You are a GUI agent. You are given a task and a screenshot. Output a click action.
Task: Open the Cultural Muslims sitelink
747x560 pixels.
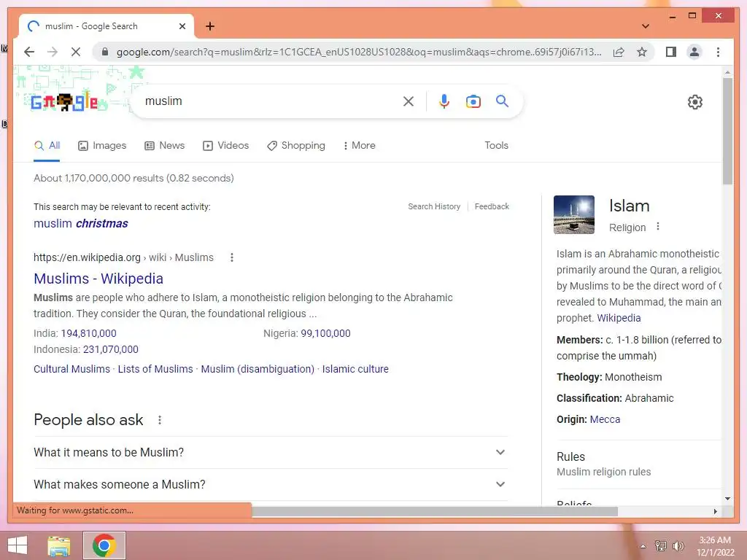coord(71,369)
